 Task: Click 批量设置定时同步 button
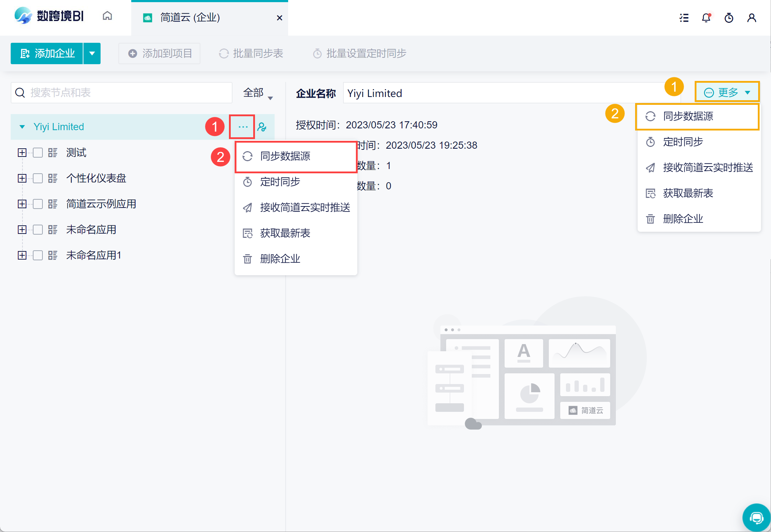[359, 53]
